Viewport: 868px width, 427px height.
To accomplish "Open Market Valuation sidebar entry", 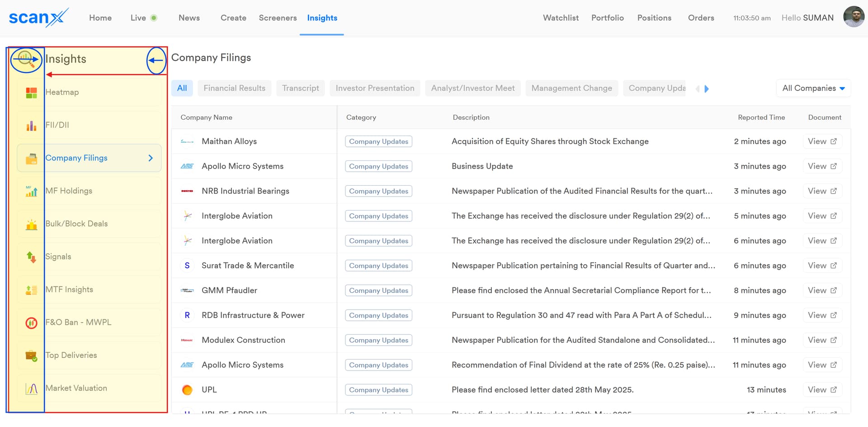I will click(x=89, y=389).
